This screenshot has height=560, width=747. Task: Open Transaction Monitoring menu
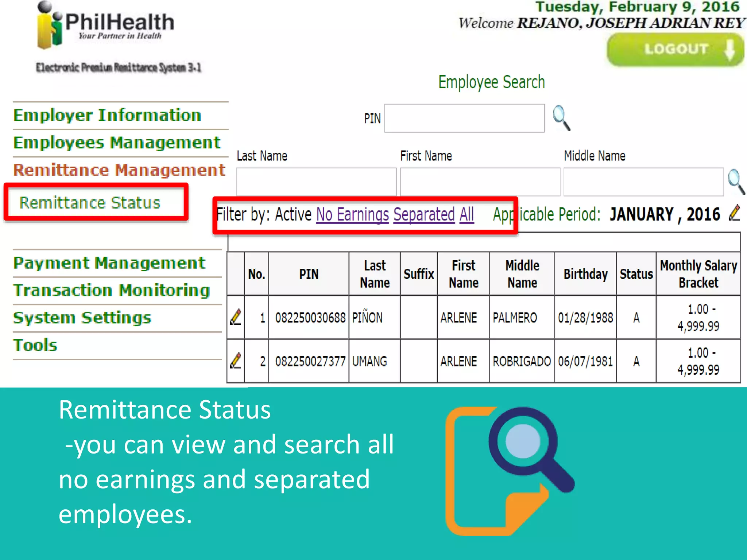point(111,291)
